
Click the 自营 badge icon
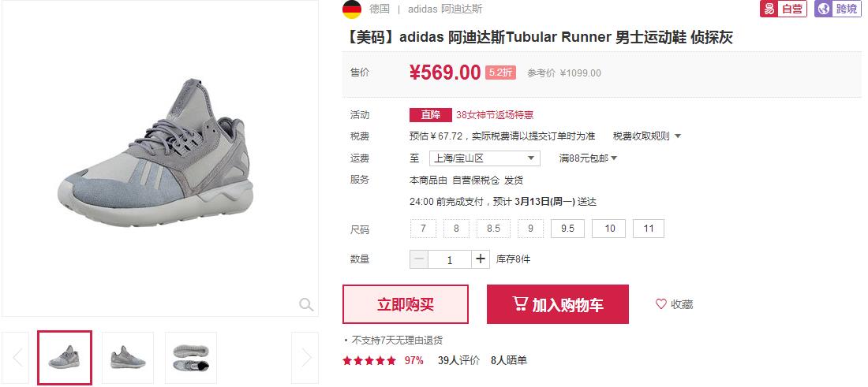coord(784,9)
